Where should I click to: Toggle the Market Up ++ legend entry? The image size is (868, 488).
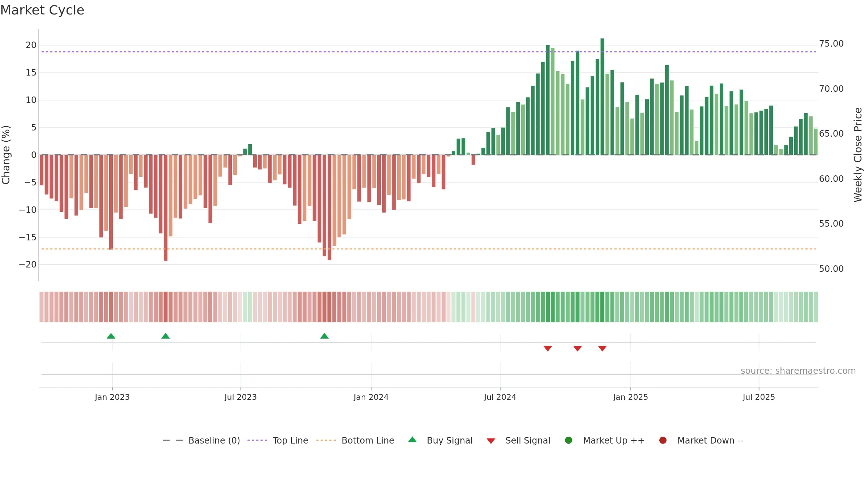(x=604, y=440)
